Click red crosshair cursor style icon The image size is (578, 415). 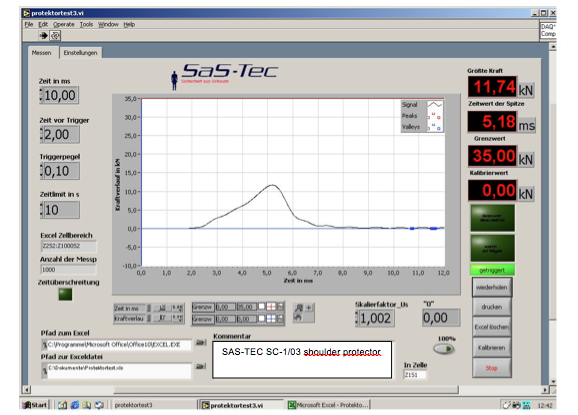tap(271, 307)
